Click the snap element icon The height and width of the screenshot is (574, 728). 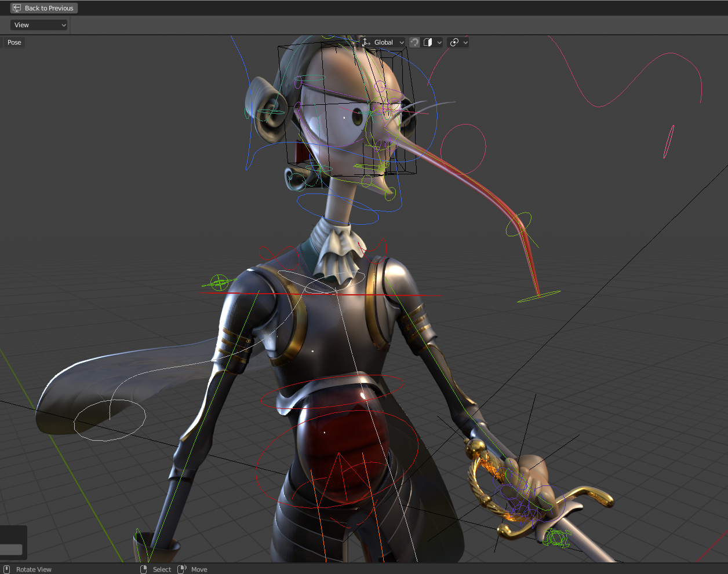pos(428,42)
